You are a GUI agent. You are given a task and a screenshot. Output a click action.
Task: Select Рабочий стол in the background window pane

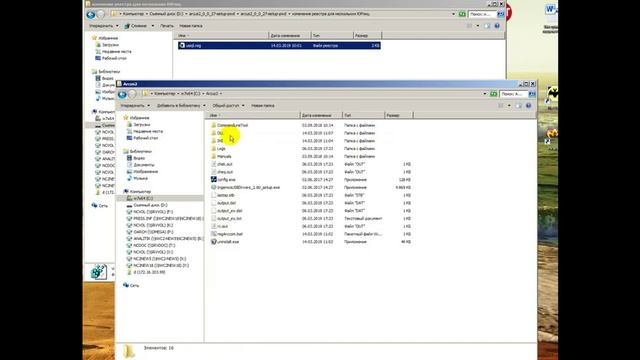click(x=114, y=58)
